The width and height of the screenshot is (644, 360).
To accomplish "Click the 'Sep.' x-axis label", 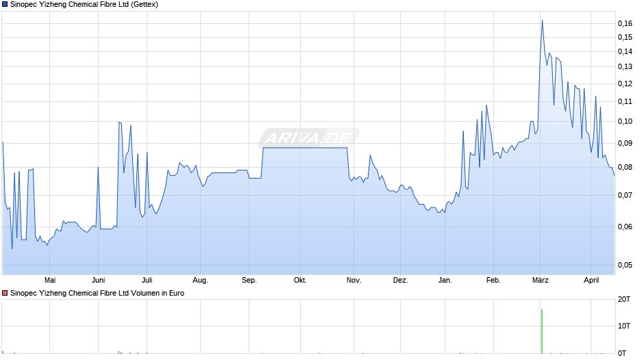I will pos(249,281).
